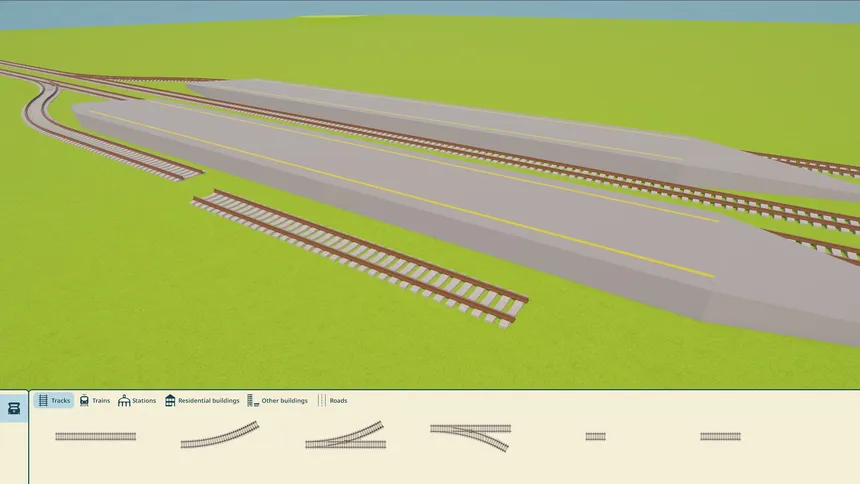Select the Stations tab
The height and width of the screenshot is (484, 860).
click(x=137, y=401)
